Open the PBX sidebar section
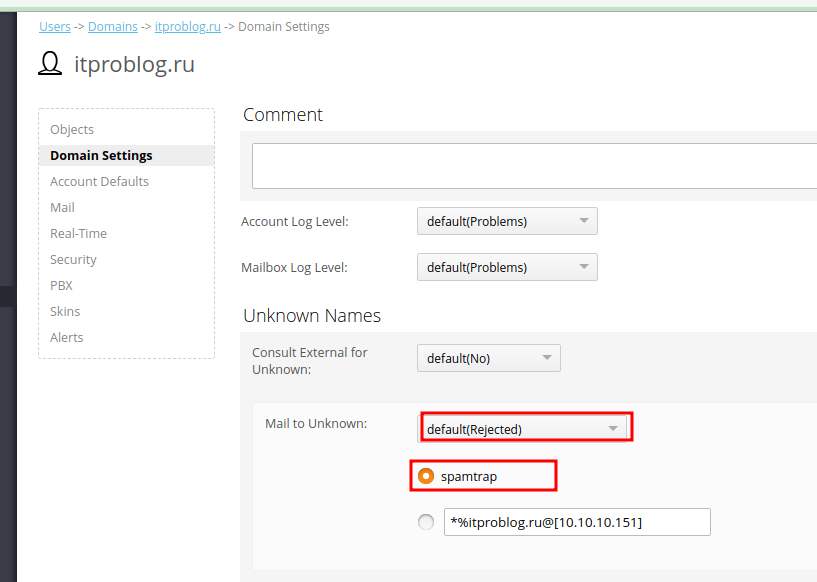The width and height of the screenshot is (817, 582). pyautogui.click(x=61, y=286)
